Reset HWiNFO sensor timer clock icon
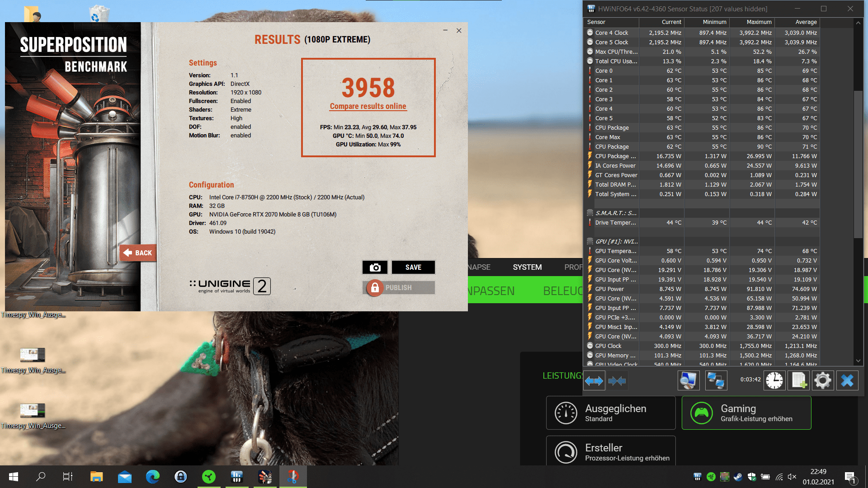The width and height of the screenshot is (868, 488). [x=774, y=380]
